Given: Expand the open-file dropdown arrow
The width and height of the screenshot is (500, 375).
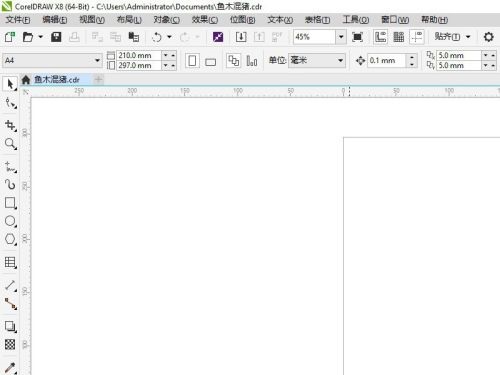Looking at the screenshot, I should pos(41,37).
